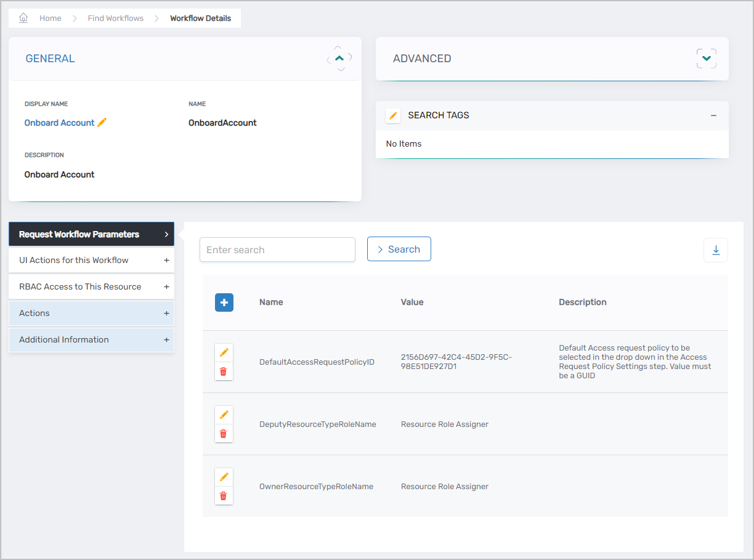Download the workflow parameters list
This screenshot has width=754, height=560.
(715, 250)
